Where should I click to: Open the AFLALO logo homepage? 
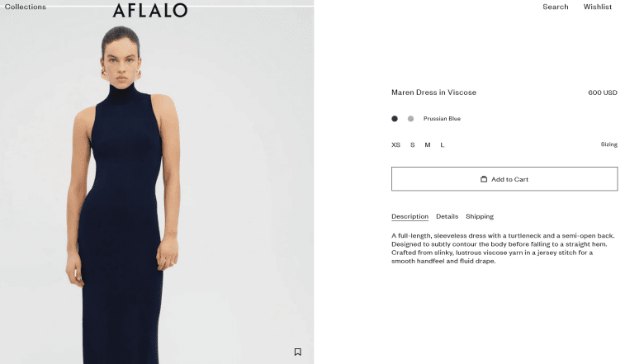tap(150, 11)
